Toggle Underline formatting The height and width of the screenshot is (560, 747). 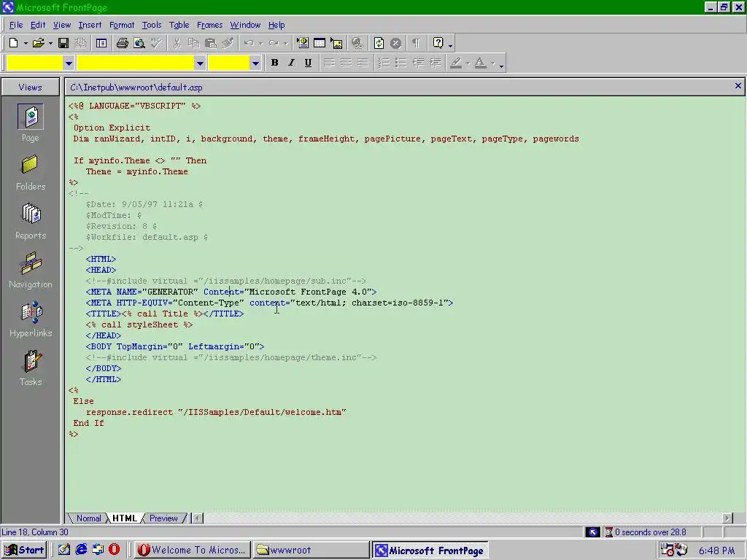pyautogui.click(x=309, y=63)
